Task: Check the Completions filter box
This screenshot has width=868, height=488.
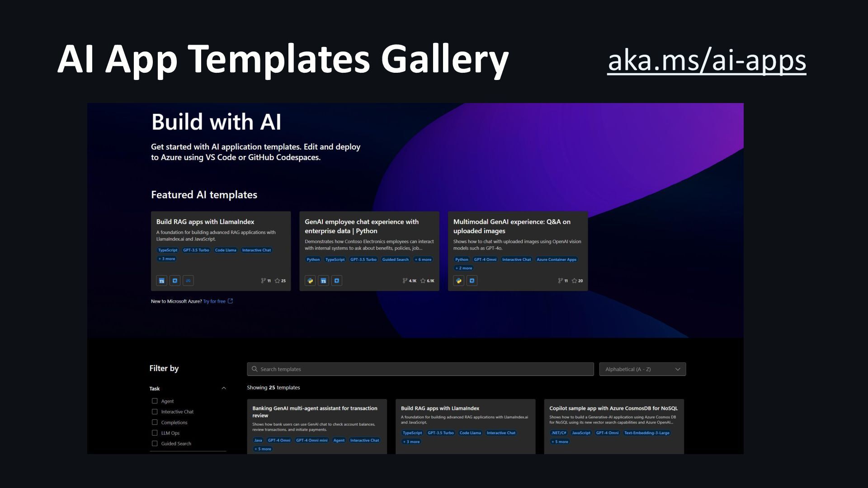Action: coord(155,422)
